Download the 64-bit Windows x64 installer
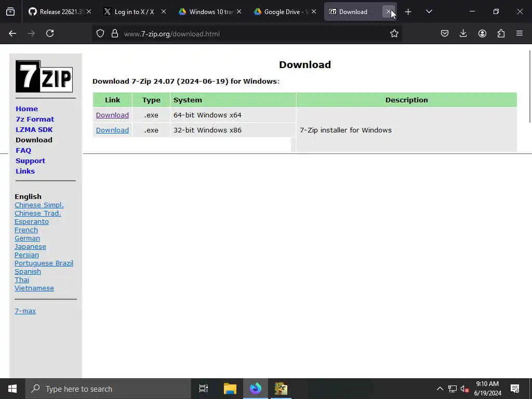This screenshot has width=532, height=399. tap(112, 115)
